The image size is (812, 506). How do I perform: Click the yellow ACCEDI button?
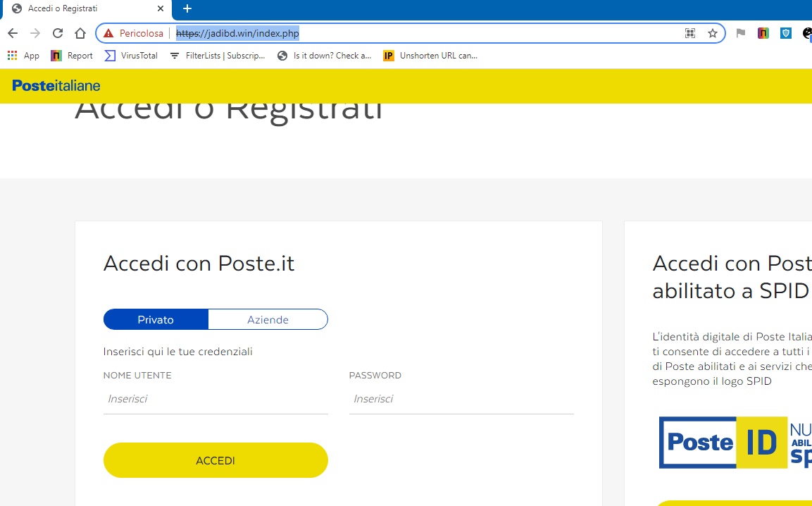tap(216, 460)
